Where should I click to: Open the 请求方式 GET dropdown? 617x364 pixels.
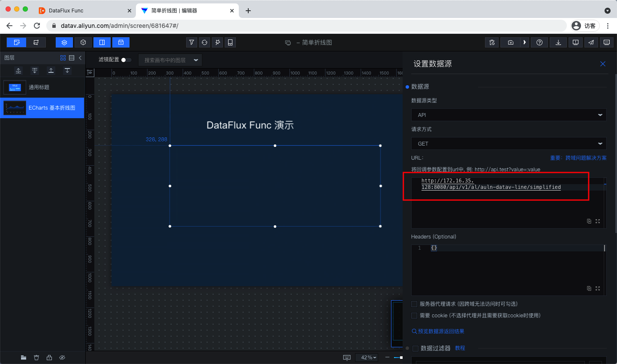pos(509,143)
